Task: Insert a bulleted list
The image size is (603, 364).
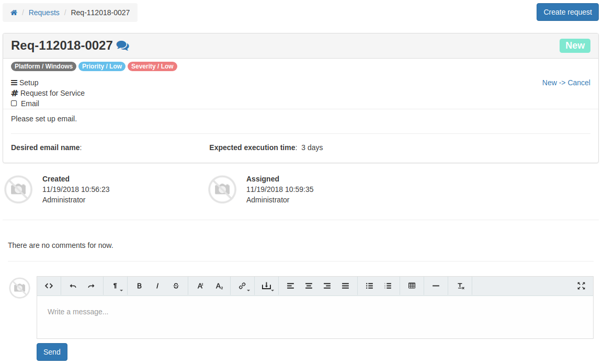Action: click(370, 286)
